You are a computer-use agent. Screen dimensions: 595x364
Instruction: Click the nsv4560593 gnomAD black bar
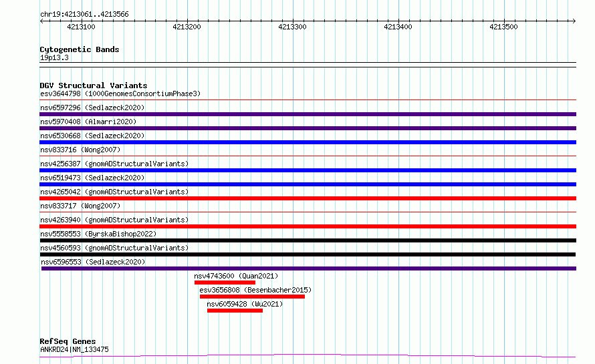[x=308, y=254]
